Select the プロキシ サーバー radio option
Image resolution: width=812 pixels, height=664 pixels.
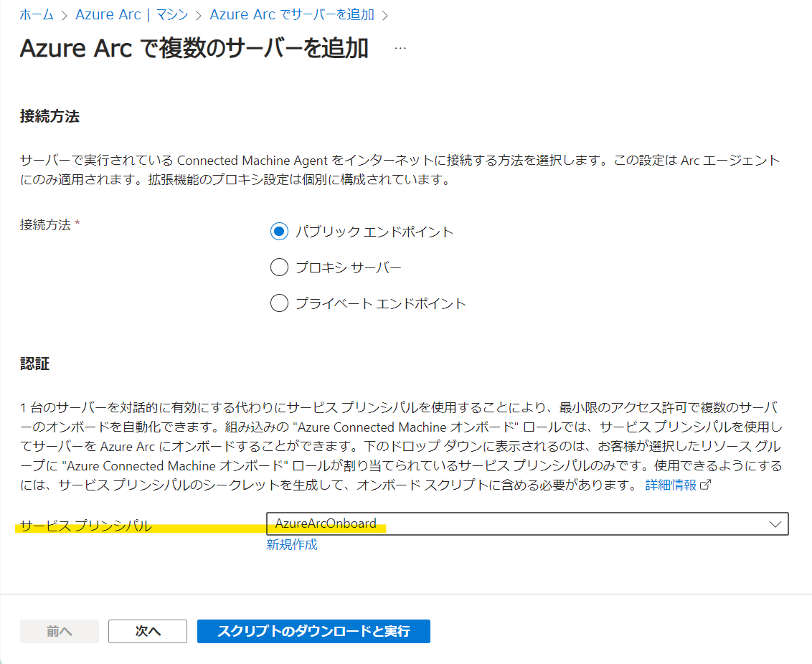279,267
